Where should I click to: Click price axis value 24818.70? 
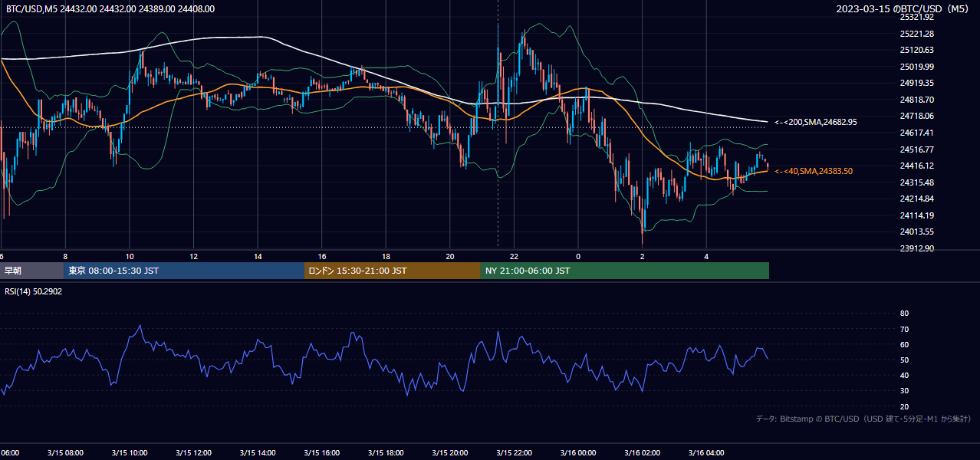(916, 100)
